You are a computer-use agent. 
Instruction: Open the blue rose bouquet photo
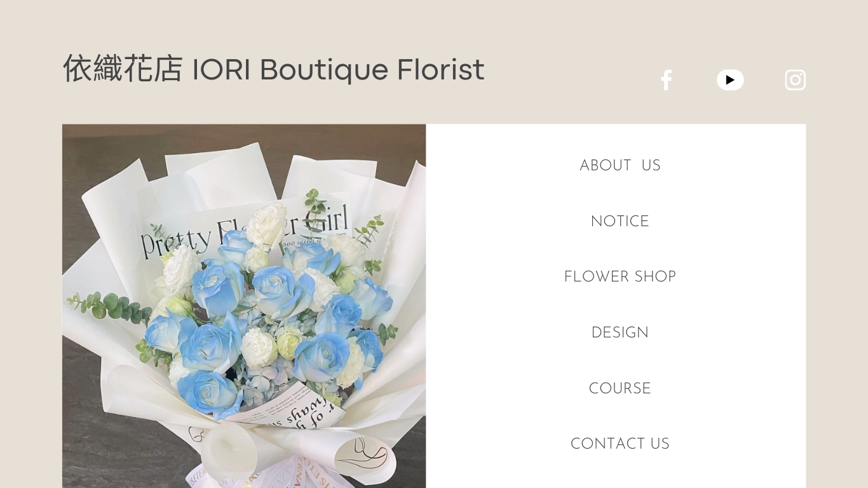tap(244, 306)
